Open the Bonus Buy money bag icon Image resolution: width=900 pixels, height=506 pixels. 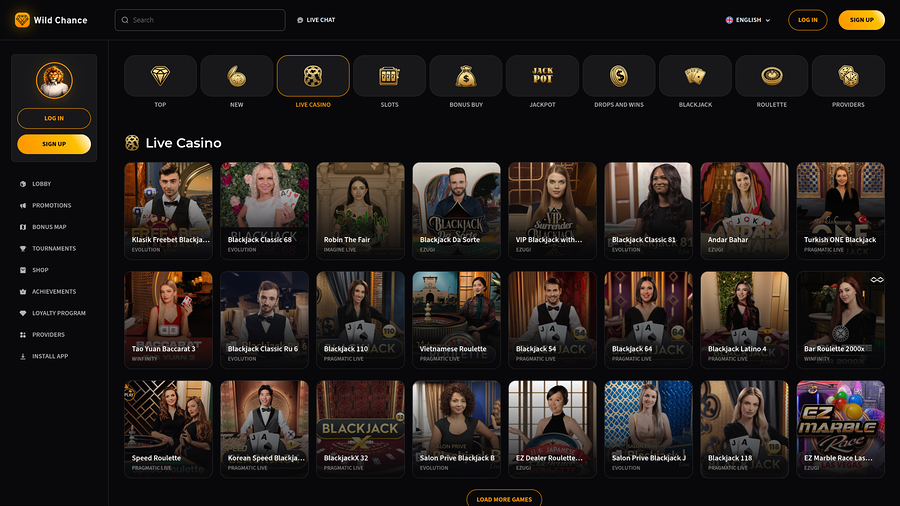point(465,76)
